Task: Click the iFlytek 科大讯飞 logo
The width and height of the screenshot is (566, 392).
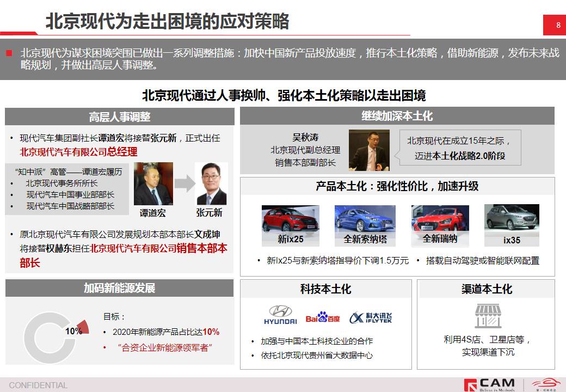Action: (x=371, y=317)
